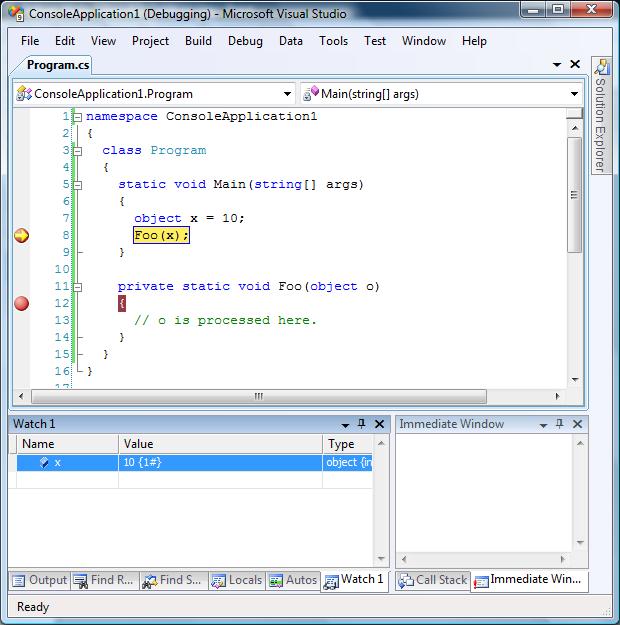The image size is (620, 625).
Task: Open the Build menu
Action: [198, 41]
